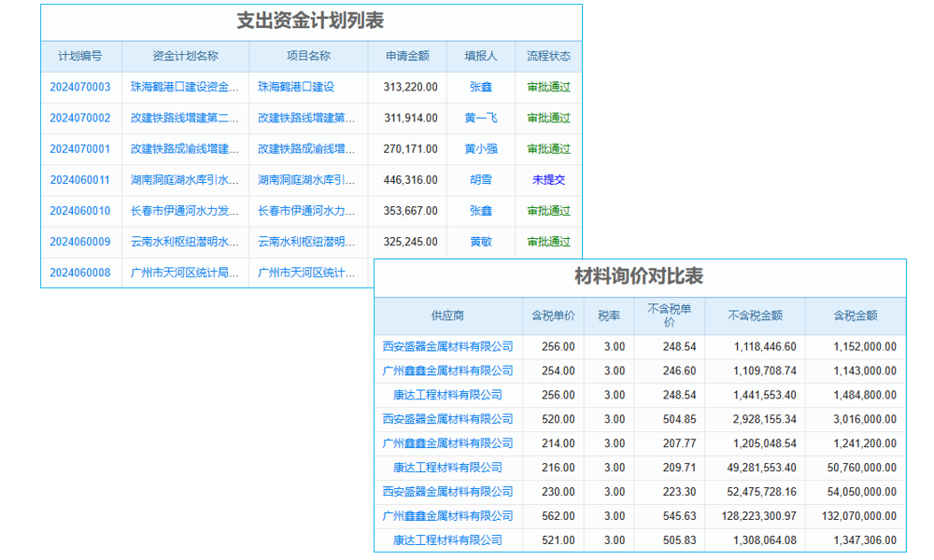The width and height of the screenshot is (934, 560).
Task: Click the 计划编号 column header
Action: point(79,56)
